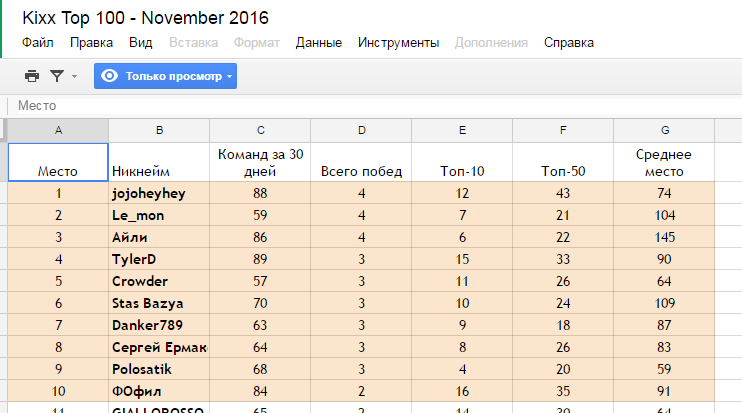Click the print icon in toolbar

[x=32, y=76]
